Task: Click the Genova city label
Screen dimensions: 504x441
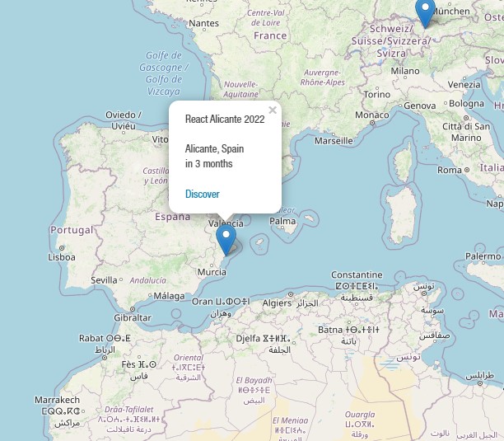Action: coord(420,106)
